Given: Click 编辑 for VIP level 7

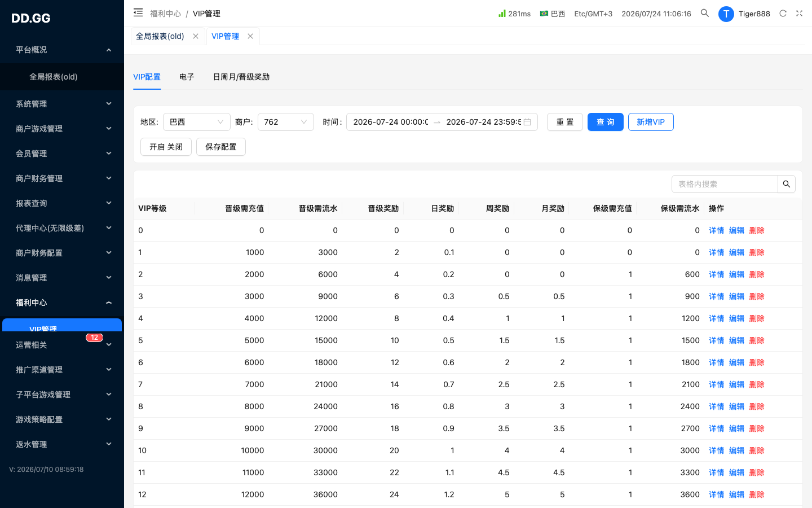Looking at the screenshot, I should coord(736,384).
